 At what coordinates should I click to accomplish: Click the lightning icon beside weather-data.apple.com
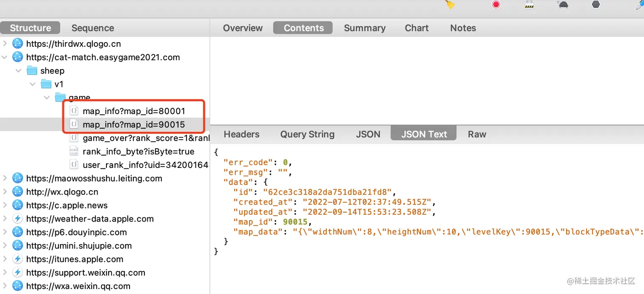tap(17, 219)
